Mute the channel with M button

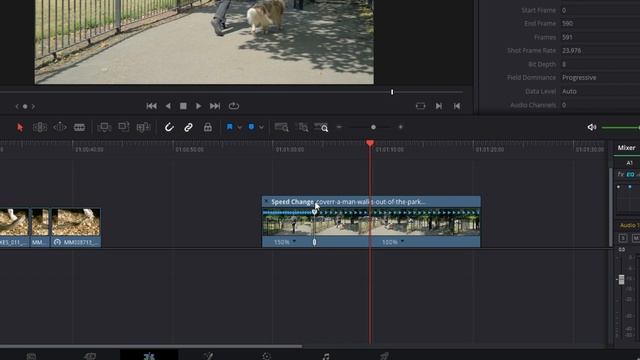point(636,238)
